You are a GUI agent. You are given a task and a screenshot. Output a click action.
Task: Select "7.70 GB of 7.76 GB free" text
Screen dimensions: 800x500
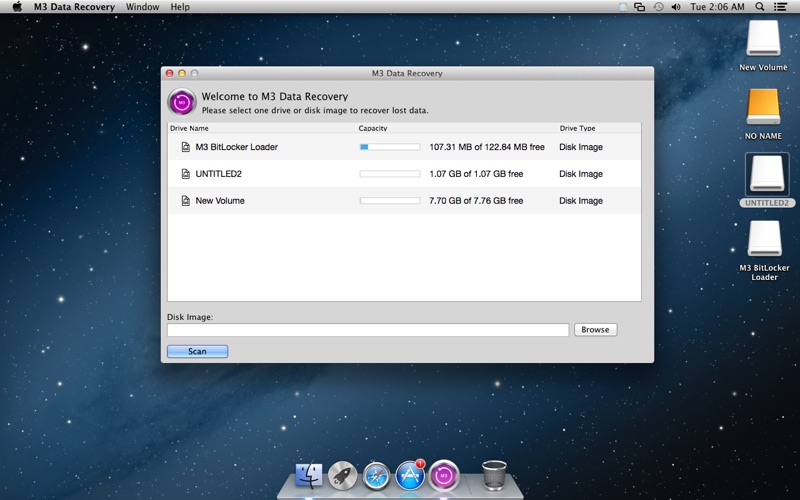tap(476, 201)
